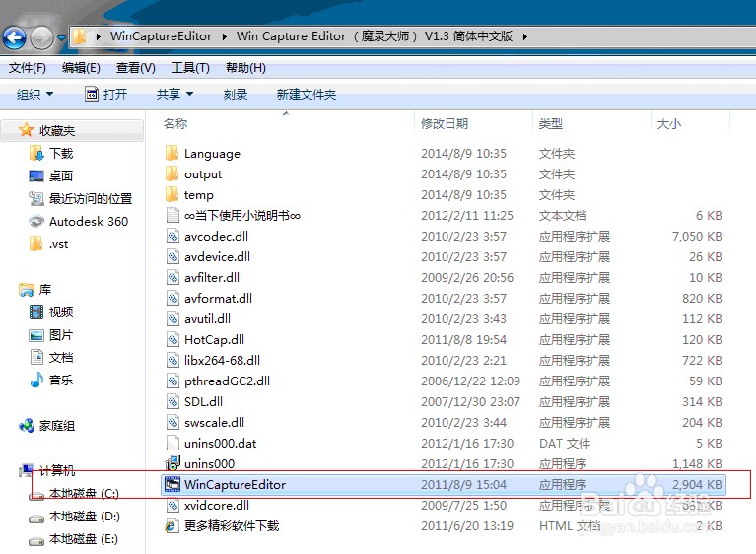Open 最近访问的位置

coord(80,199)
